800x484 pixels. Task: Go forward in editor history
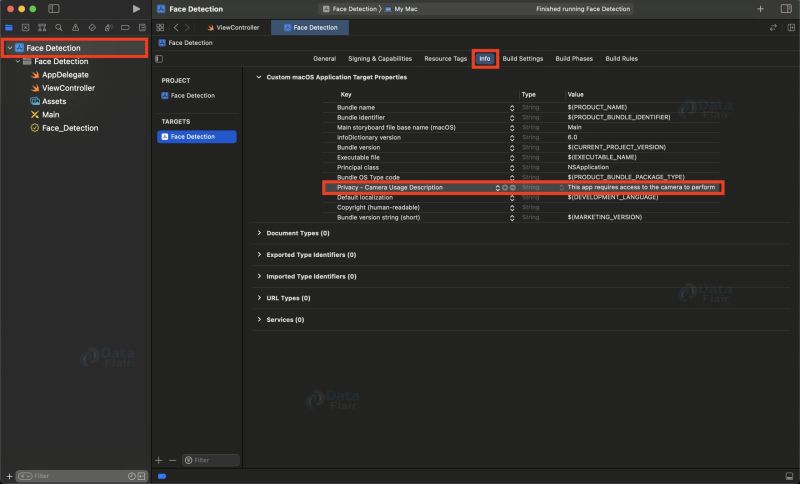(x=187, y=28)
